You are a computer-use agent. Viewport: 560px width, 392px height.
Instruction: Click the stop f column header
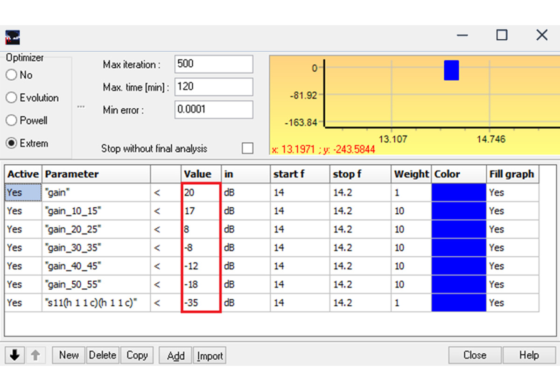(361, 174)
